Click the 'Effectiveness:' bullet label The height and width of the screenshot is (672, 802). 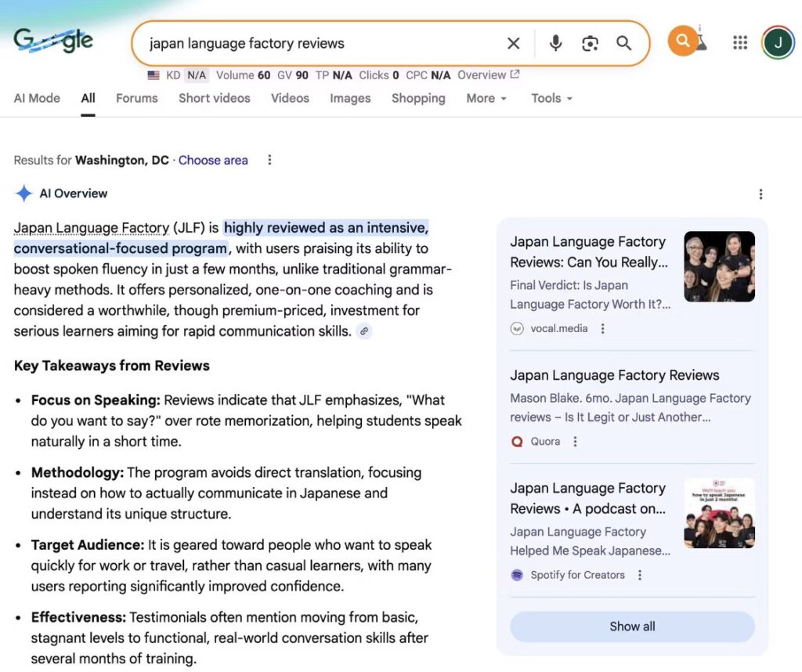pos(78,617)
